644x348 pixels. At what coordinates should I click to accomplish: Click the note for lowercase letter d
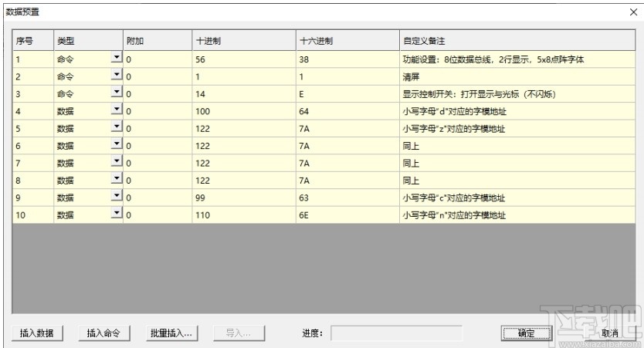click(x=517, y=111)
